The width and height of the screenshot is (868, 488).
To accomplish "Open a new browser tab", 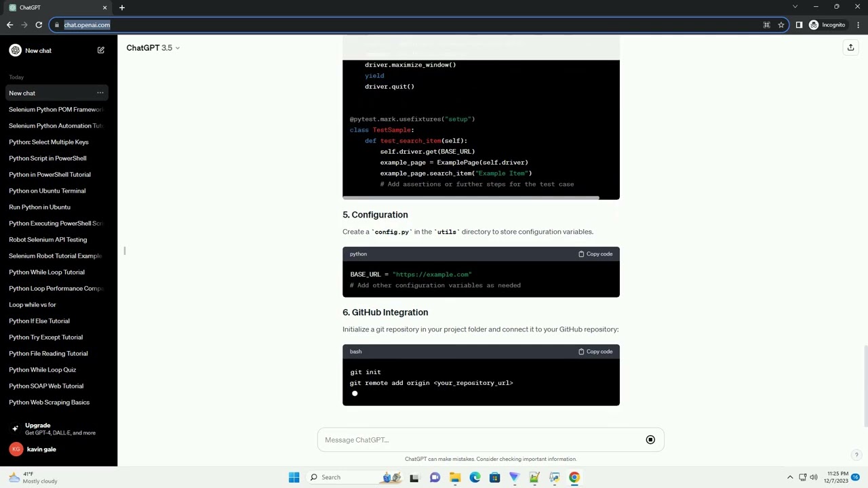I will (x=122, y=7).
